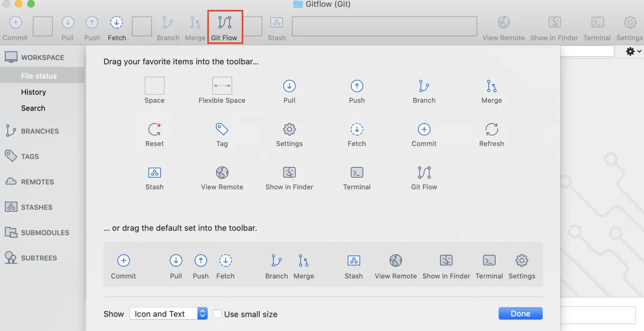Enable the Use small size checkbox
Viewport: 644px width, 331px height.
coord(217,314)
